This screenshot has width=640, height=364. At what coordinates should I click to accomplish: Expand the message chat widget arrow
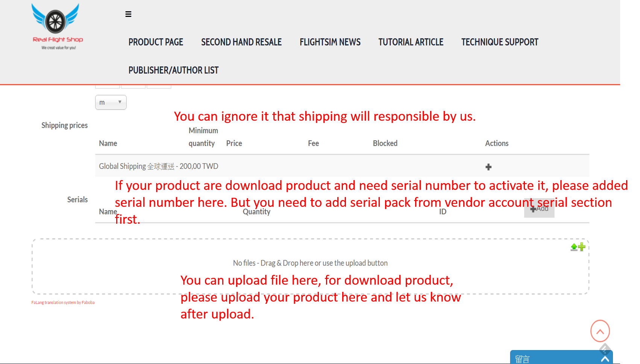coord(605,359)
